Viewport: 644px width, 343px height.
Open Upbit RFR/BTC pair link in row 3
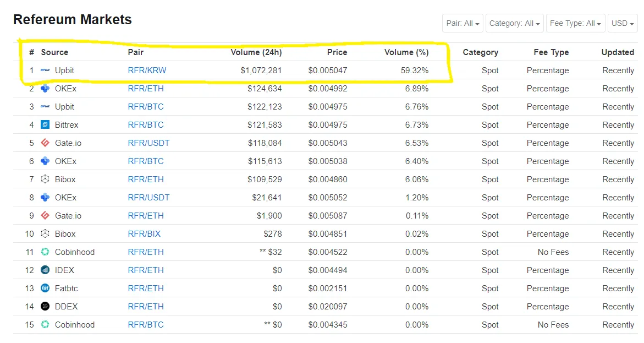tap(146, 106)
